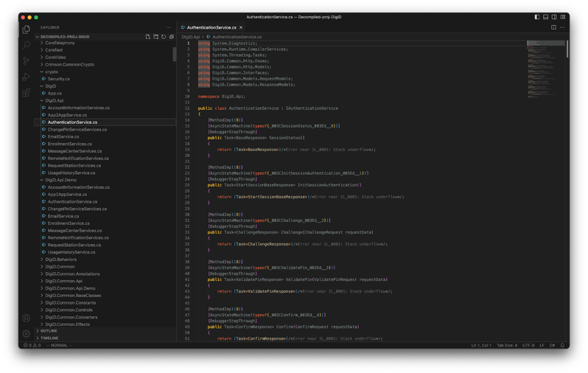The height and width of the screenshot is (373, 588).
Task: Open App.cs file
Action: pos(55,93)
